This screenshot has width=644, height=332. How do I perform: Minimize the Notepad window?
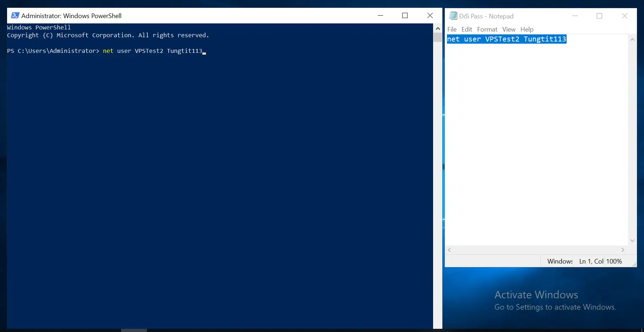pyautogui.click(x=575, y=16)
